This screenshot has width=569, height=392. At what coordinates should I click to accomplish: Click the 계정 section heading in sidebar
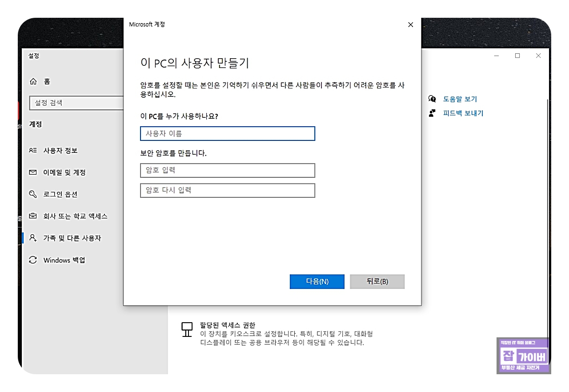pyautogui.click(x=36, y=124)
